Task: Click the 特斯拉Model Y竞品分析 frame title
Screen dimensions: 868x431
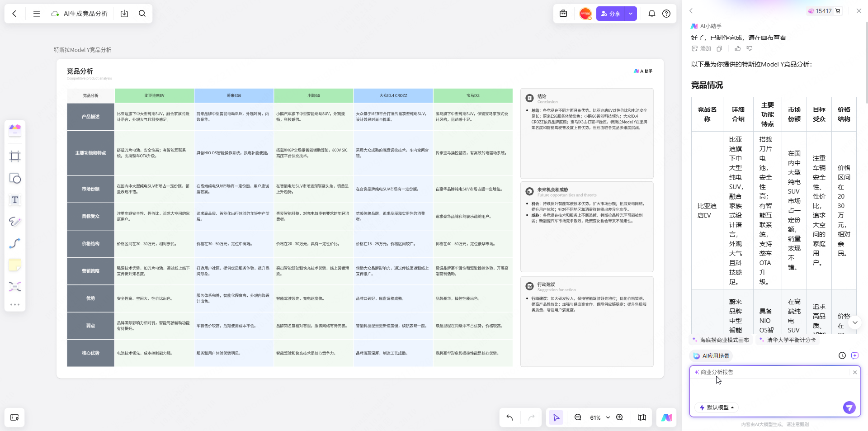Action: click(x=82, y=50)
